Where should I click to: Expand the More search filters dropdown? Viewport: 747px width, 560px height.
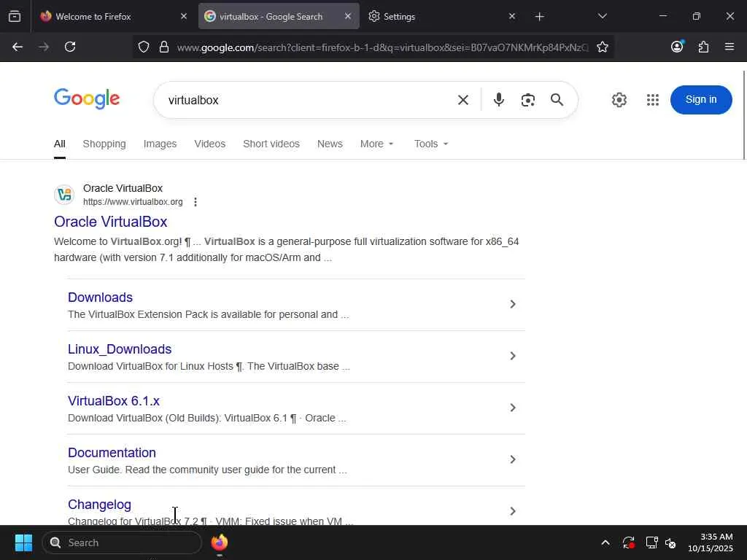[x=377, y=144]
